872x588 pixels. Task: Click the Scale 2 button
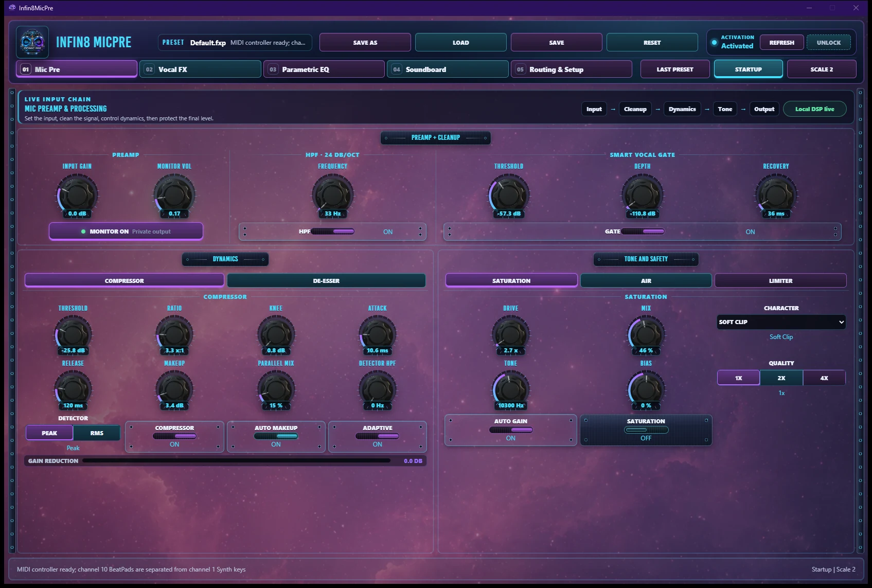click(x=822, y=69)
